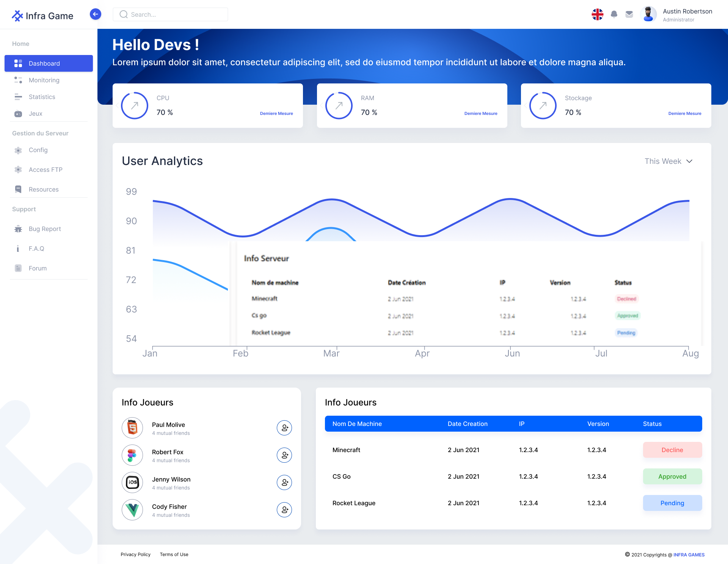The height and width of the screenshot is (564, 728).
Task: Click the Resources sidebar icon
Action: (18, 189)
